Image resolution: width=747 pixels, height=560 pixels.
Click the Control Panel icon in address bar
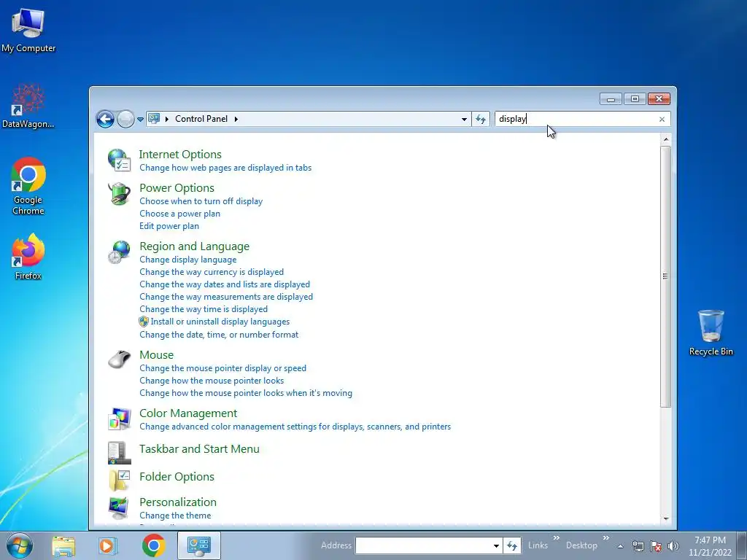coord(154,119)
